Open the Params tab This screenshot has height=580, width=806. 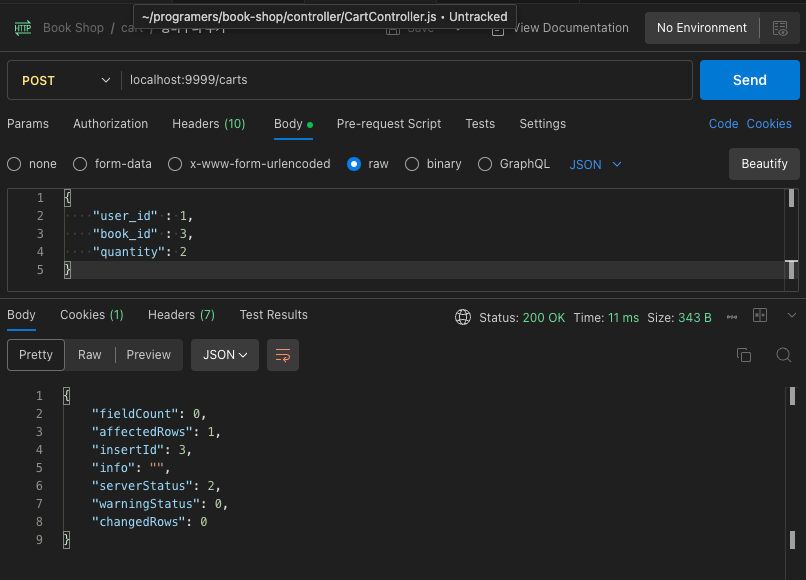28,124
